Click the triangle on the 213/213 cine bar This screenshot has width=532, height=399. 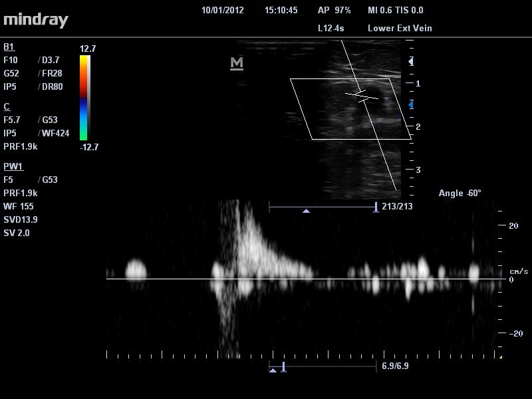[x=306, y=210]
